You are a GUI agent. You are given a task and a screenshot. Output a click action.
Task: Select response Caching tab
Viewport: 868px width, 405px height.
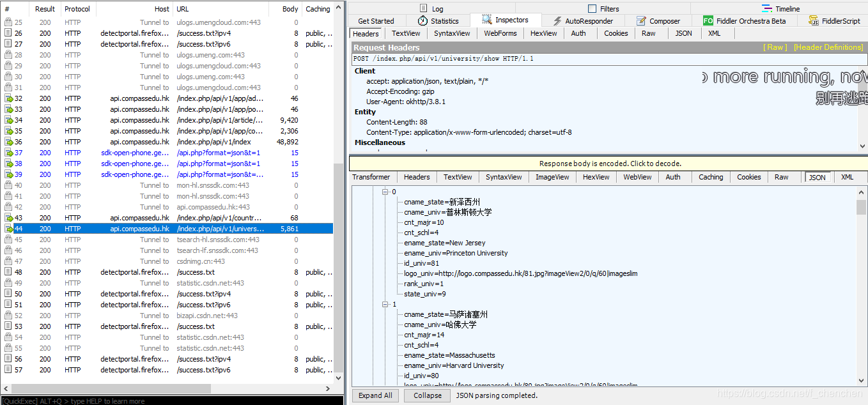click(x=711, y=177)
